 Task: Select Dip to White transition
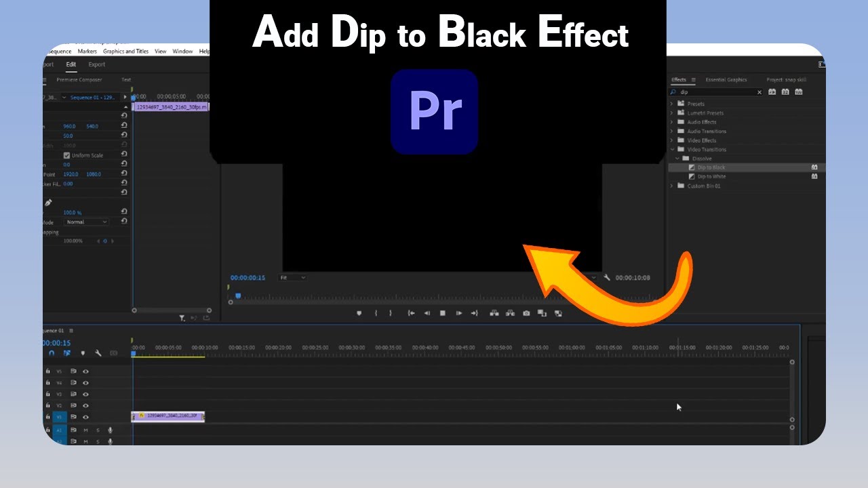click(x=711, y=177)
